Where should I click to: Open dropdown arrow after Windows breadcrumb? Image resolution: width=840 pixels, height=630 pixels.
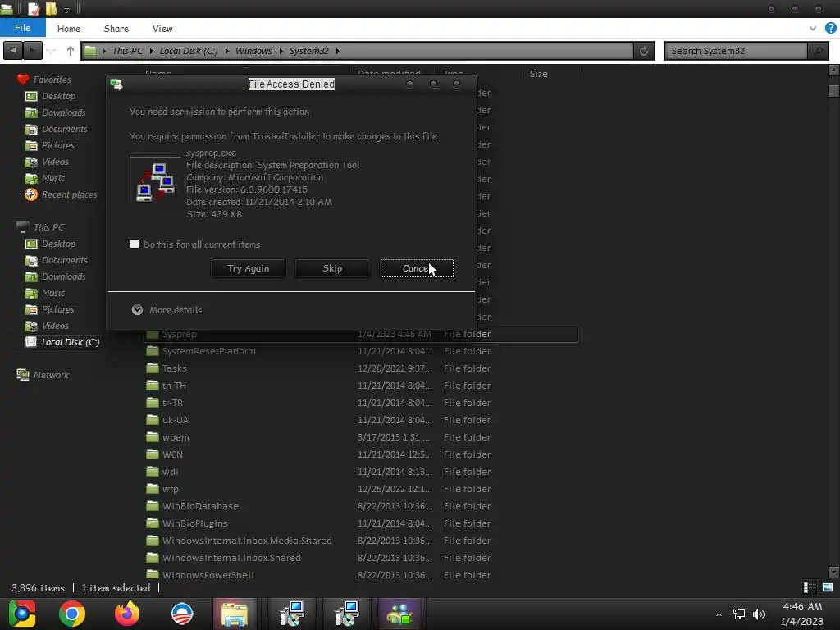[x=281, y=51]
